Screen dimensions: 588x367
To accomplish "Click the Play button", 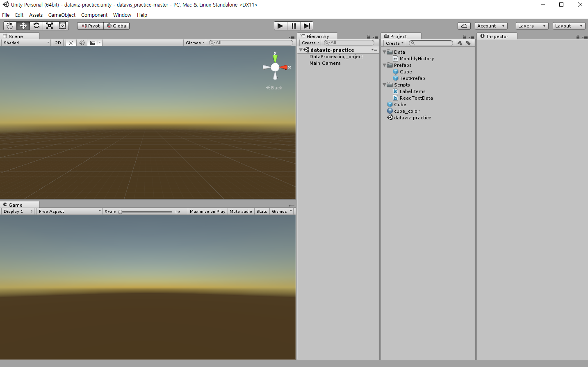I will [280, 26].
